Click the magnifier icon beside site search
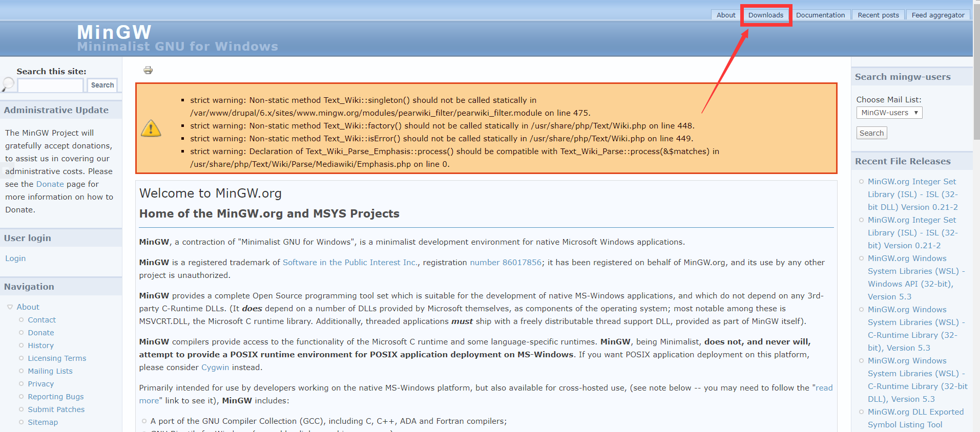The height and width of the screenshot is (432, 980). [x=8, y=84]
